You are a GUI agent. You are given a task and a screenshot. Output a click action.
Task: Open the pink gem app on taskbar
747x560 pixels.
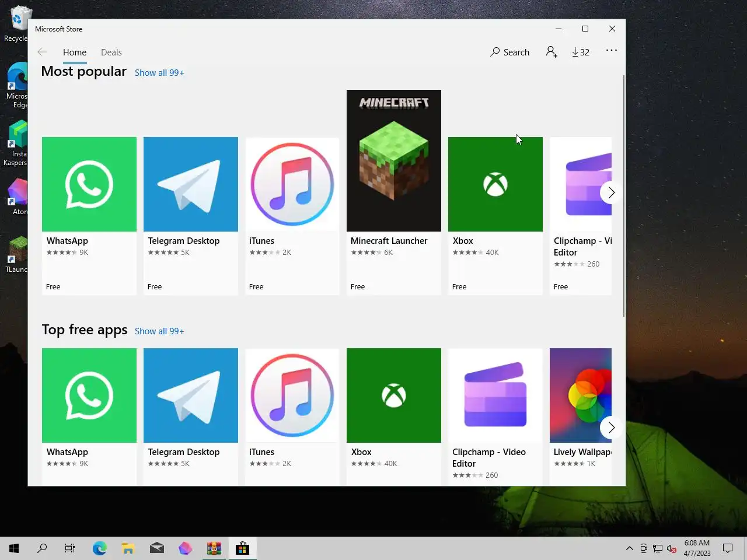[x=186, y=548]
